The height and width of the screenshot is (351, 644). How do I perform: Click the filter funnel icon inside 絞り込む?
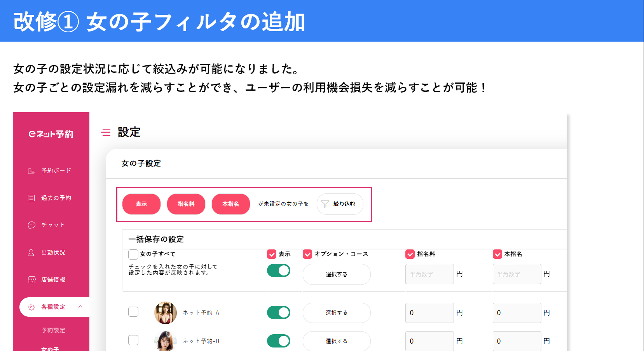point(325,204)
